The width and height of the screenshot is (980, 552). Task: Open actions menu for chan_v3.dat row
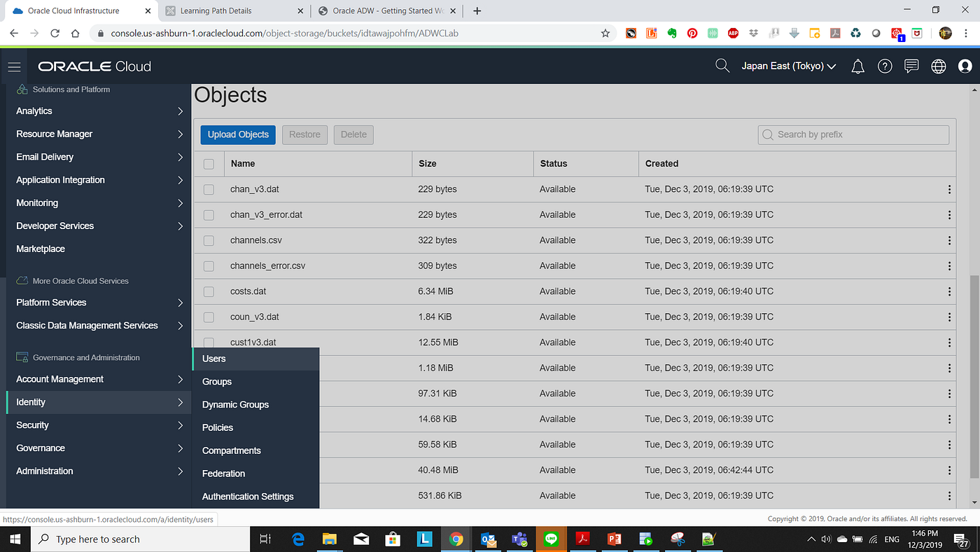click(x=949, y=189)
